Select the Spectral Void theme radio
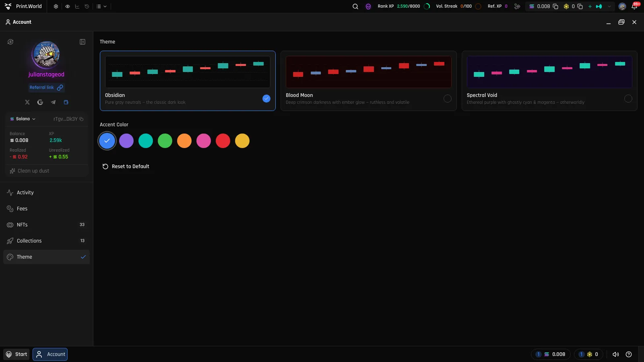This screenshot has width=644, height=362. click(628, 99)
